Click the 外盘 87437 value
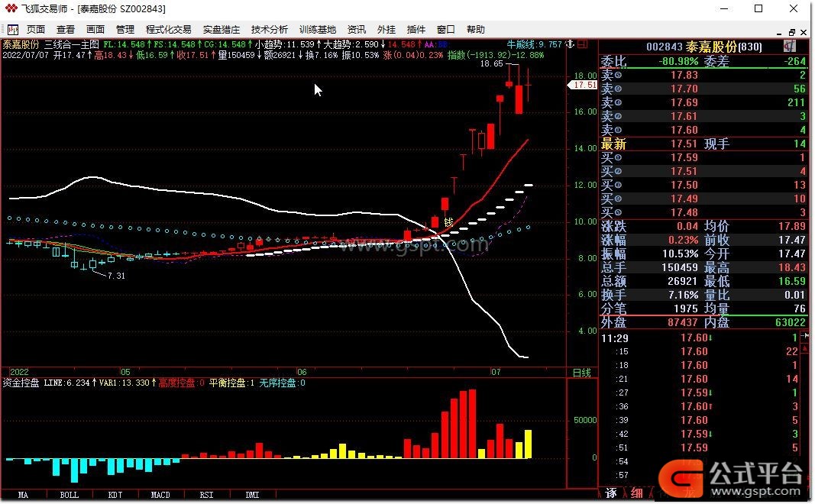The height and width of the screenshot is (504, 815). tap(683, 323)
